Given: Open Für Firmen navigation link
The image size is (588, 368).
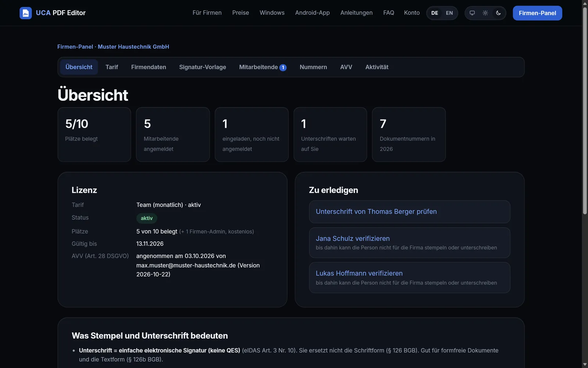Looking at the screenshot, I should [x=207, y=13].
